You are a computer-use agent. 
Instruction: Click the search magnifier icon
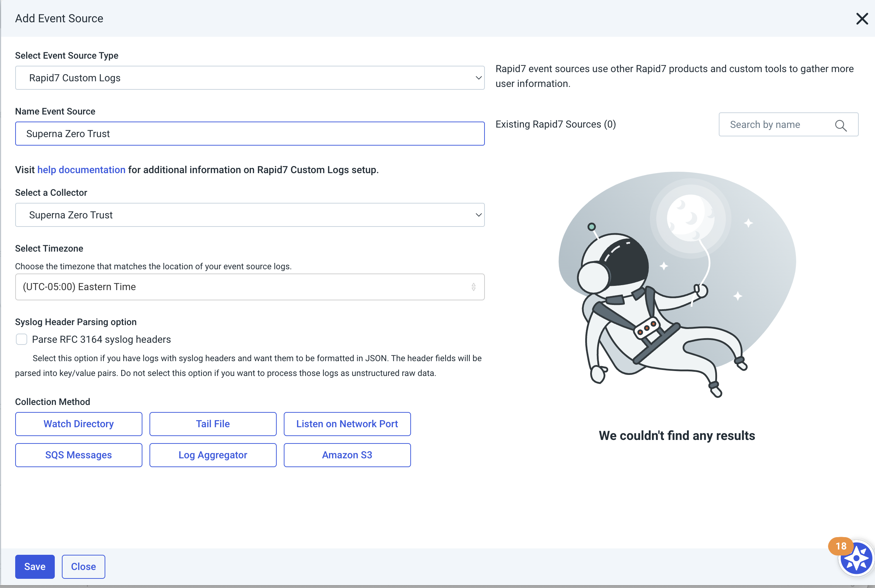tap(840, 126)
